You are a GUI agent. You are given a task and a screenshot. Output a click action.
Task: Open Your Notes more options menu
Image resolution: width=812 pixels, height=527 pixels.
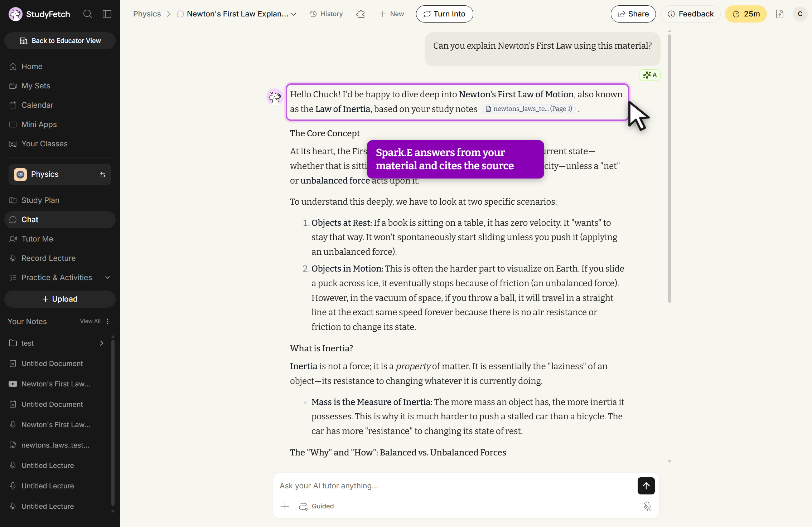pyautogui.click(x=108, y=321)
